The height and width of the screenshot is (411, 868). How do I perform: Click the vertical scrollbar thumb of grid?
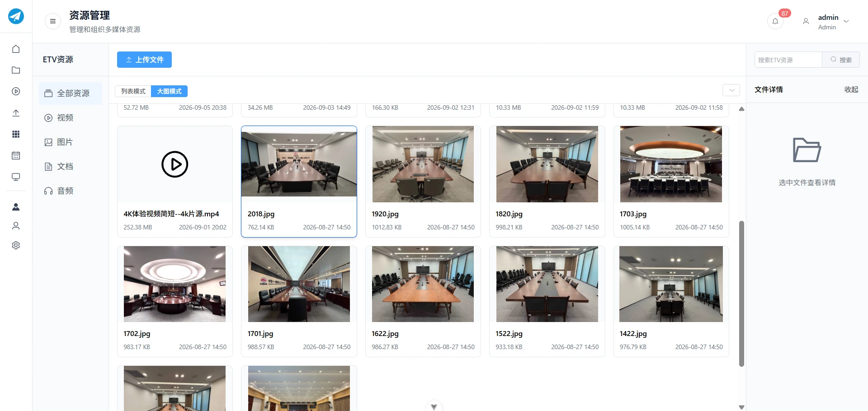[741, 294]
